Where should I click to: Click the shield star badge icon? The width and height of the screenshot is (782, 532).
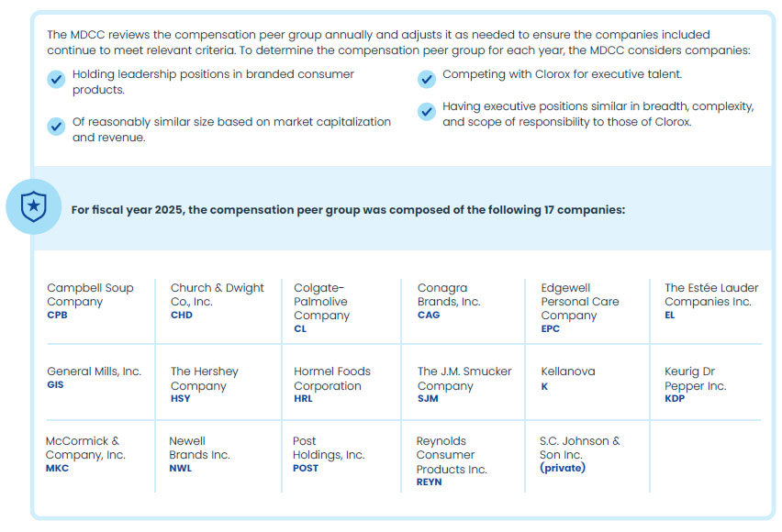pos(33,208)
